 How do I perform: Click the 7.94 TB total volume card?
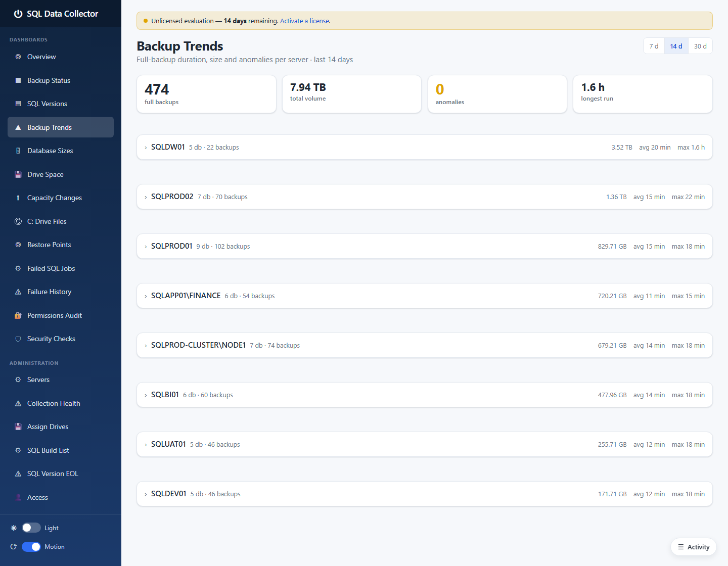click(x=352, y=94)
